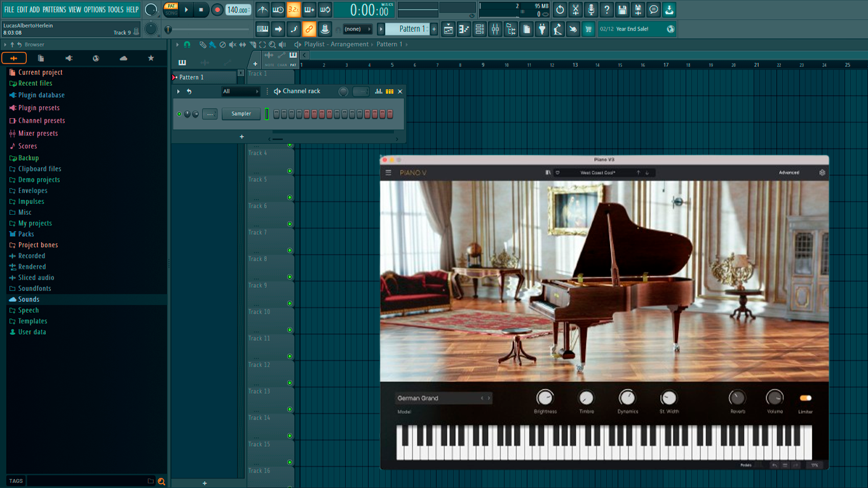Open the metronome toggle icon
Viewport: 868px width, 488px height.
262,10
